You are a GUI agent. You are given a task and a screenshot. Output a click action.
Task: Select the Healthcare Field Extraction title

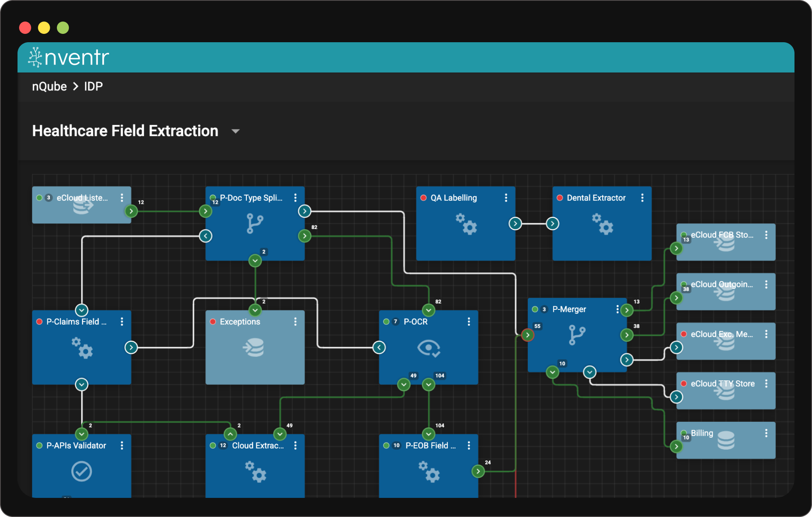pos(125,131)
